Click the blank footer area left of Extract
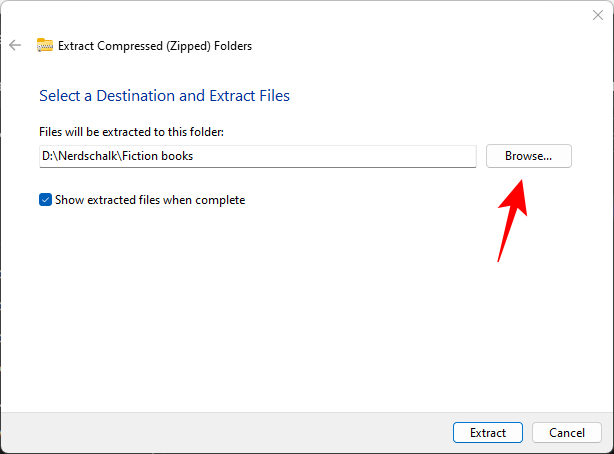 tap(220, 433)
